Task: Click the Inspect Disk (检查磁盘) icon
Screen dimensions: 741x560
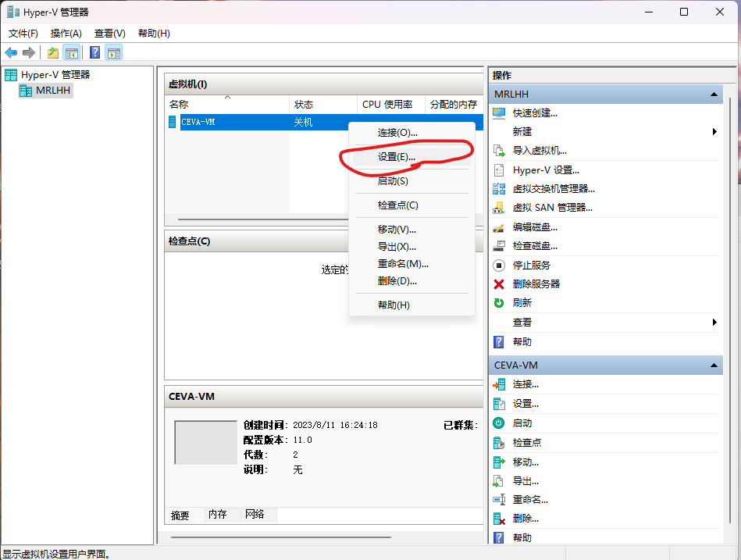Action: coord(499,246)
